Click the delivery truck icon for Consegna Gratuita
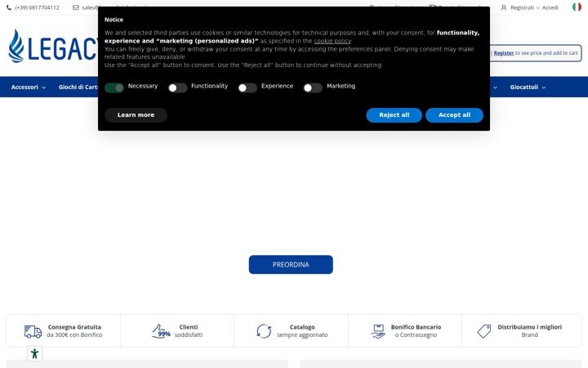 click(x=33, y=331)
